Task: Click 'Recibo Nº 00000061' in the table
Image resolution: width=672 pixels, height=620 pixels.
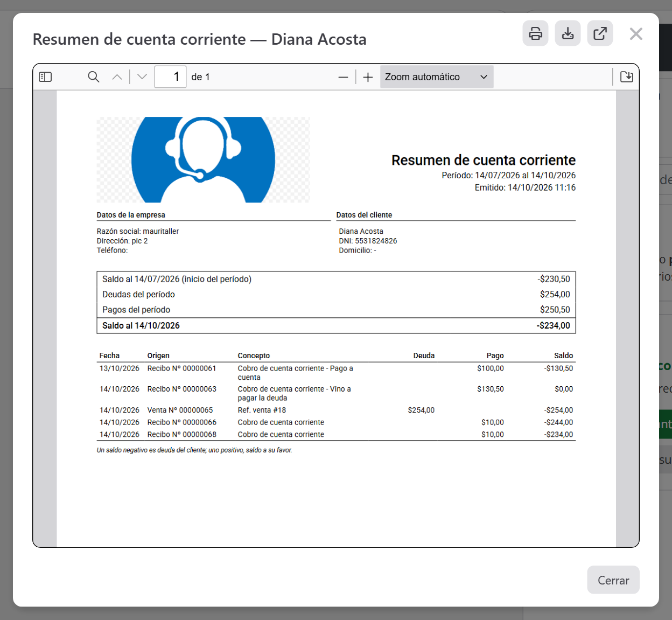Action: click(182, 368)
